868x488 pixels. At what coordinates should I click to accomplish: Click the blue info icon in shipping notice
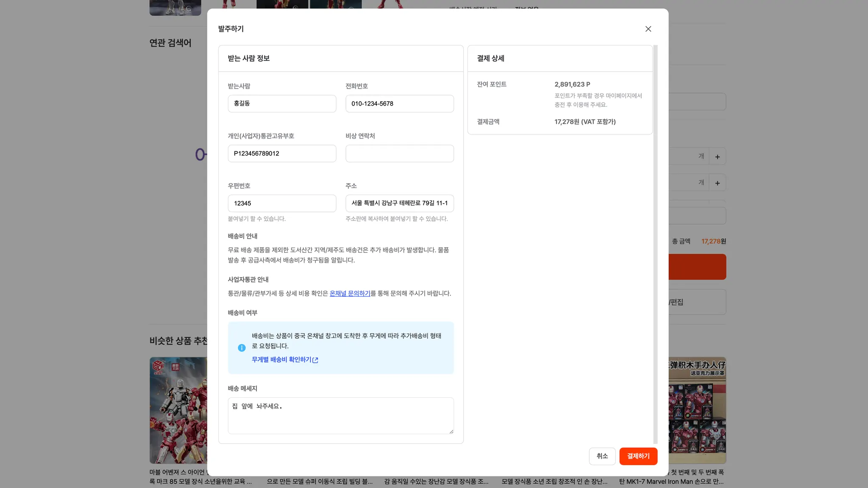point(242,348)
